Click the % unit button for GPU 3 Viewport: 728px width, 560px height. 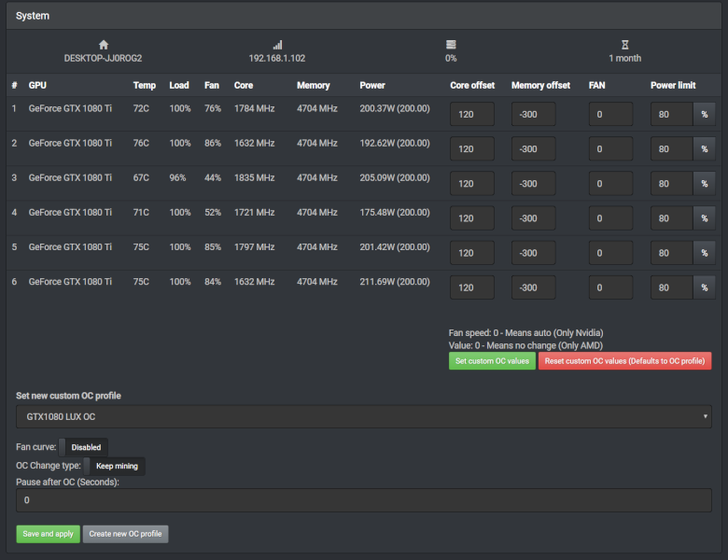705,184
